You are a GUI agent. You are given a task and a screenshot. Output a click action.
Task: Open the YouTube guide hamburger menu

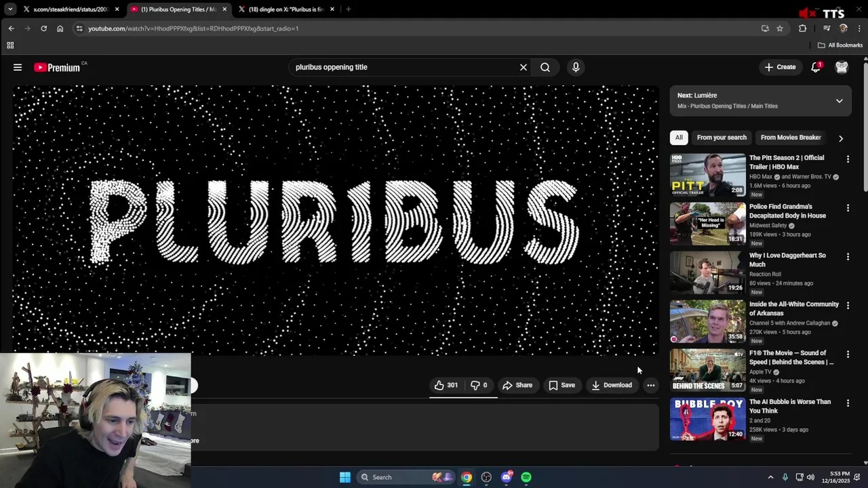(18, 67)
